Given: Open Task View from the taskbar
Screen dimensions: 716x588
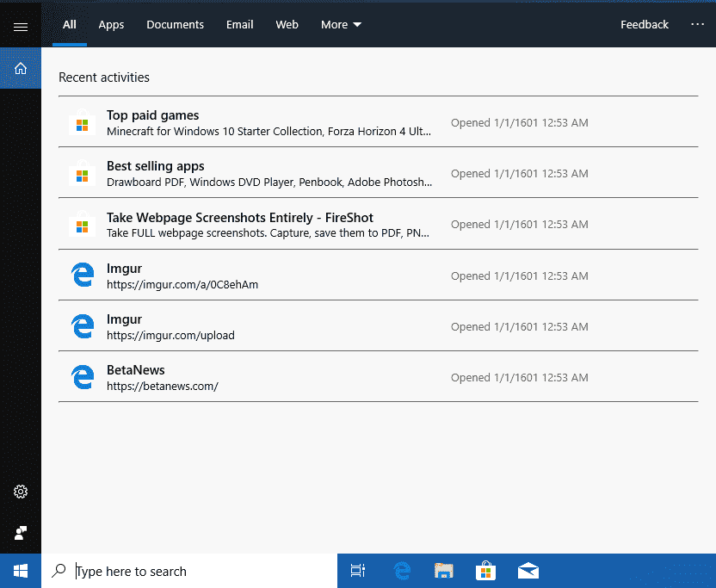Looking at the screenshot, I should [x=358, y=571].
